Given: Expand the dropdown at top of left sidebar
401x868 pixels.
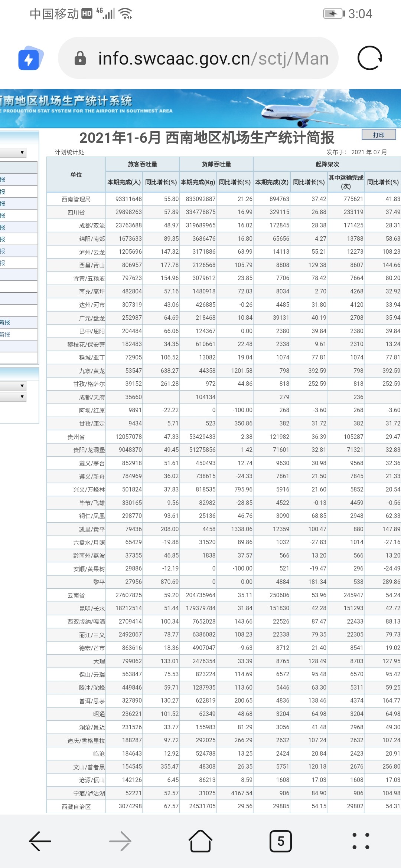Looking at the screenshot, I should coord(13,152).
